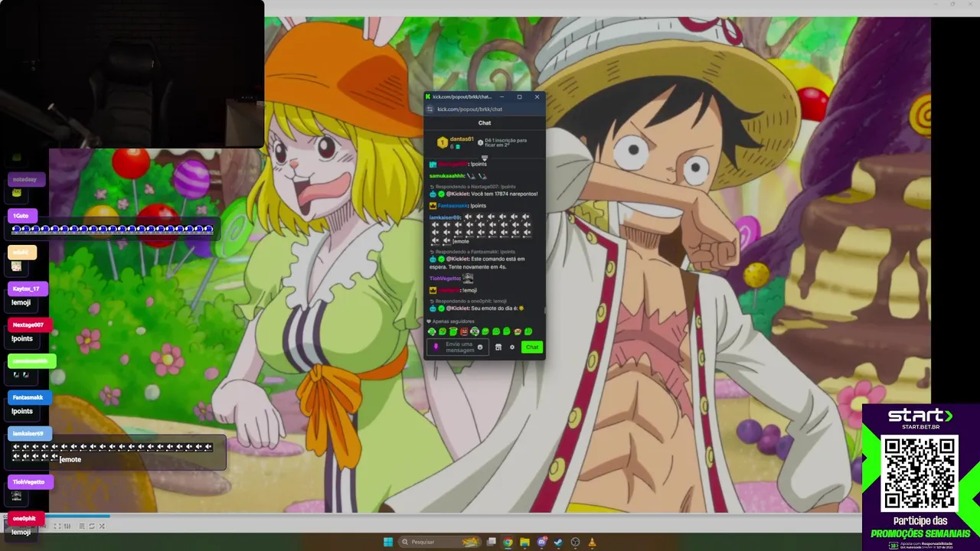
Task: Toggle fullscreen in the video player controls
Action: pos(57,526)
